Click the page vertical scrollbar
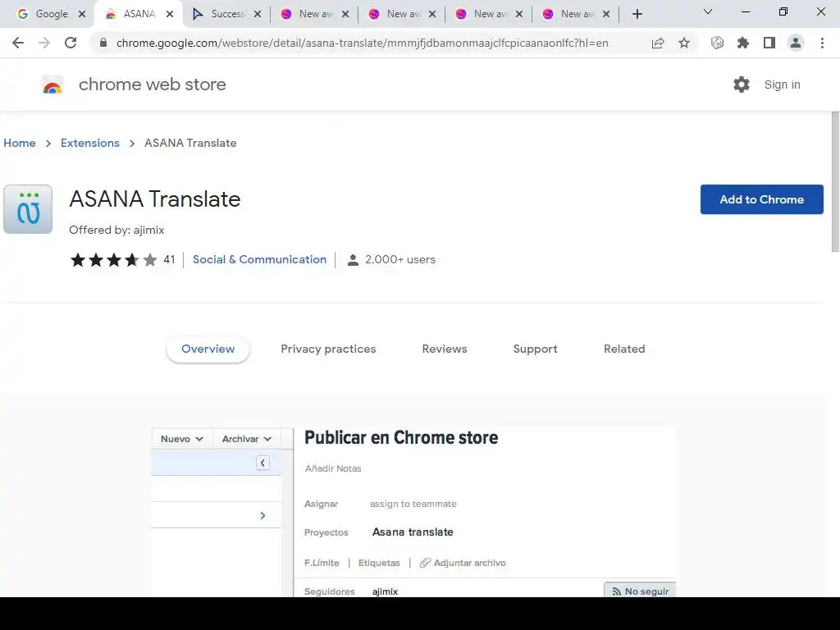 click(x=835, y=182)
